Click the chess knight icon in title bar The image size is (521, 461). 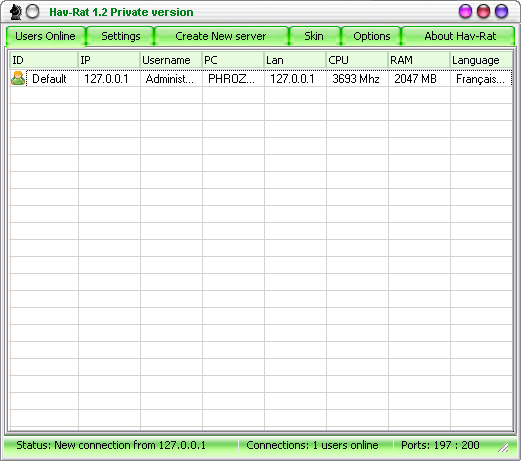pos(15,12)
